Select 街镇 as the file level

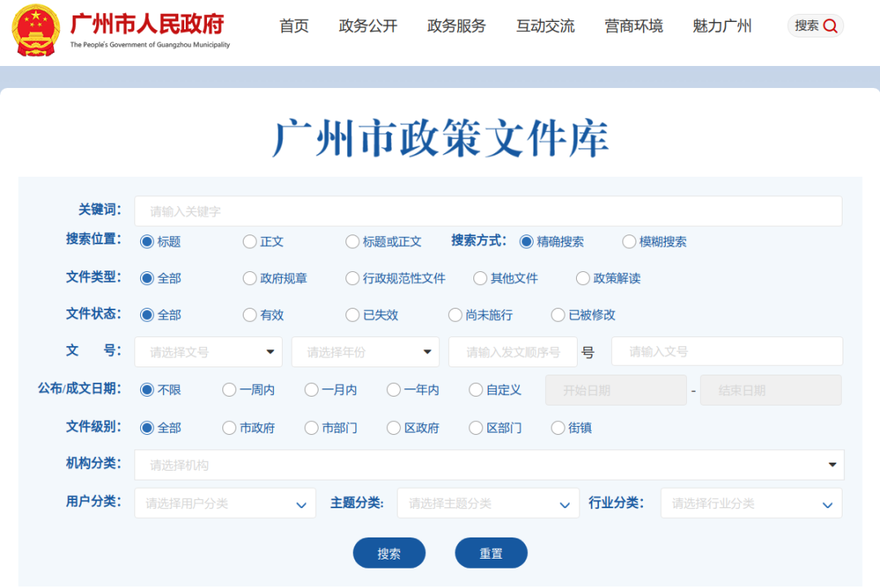coord(558,428)
